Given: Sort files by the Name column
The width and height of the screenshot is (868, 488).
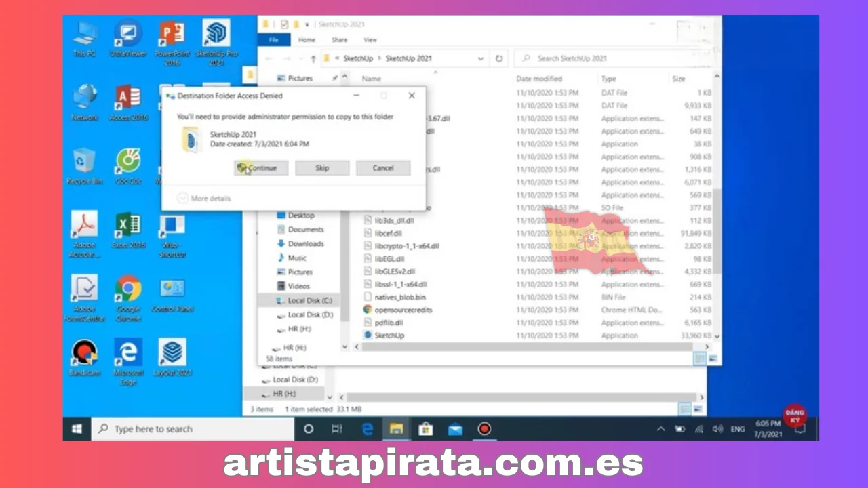Looking at the screenshot, I should [372, 79].
